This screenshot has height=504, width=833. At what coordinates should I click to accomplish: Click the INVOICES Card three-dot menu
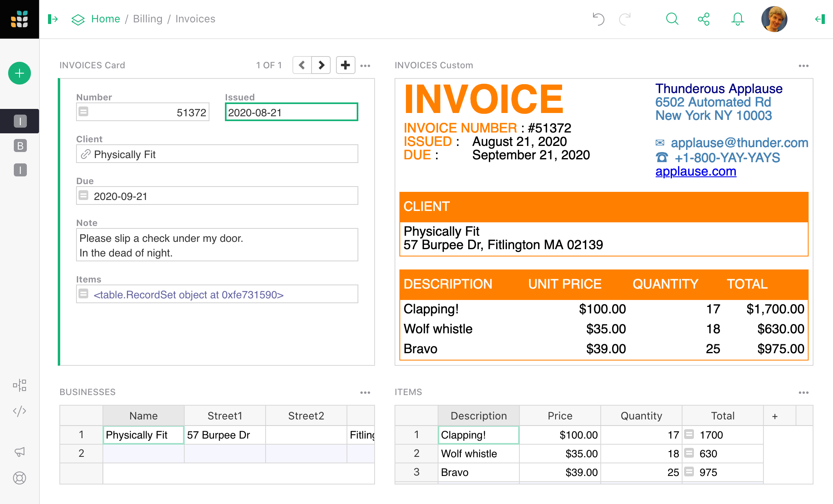(365, 65)
